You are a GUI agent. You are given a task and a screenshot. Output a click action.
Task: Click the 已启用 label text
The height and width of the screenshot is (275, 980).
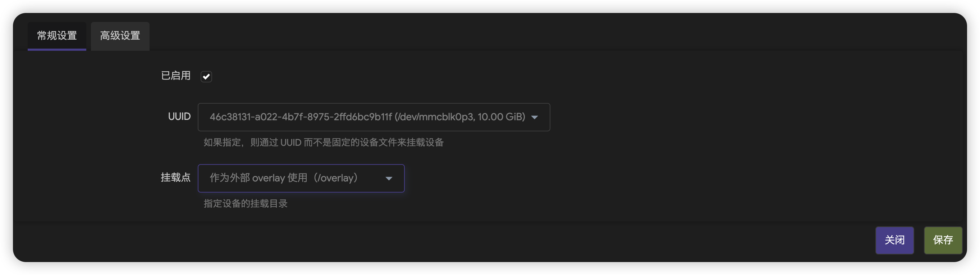[x=176, y=76]
